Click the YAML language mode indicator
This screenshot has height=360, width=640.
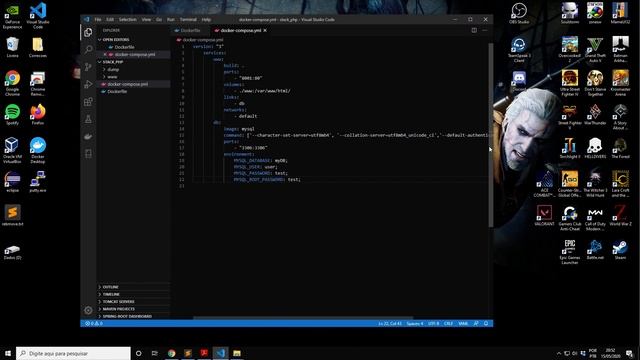[x=463, y=323]
